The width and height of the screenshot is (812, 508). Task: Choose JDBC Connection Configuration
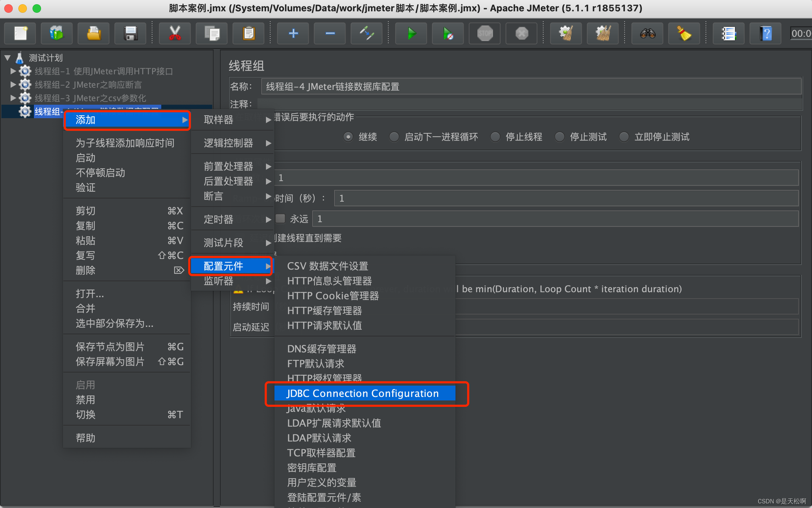(x=365, y=393)
